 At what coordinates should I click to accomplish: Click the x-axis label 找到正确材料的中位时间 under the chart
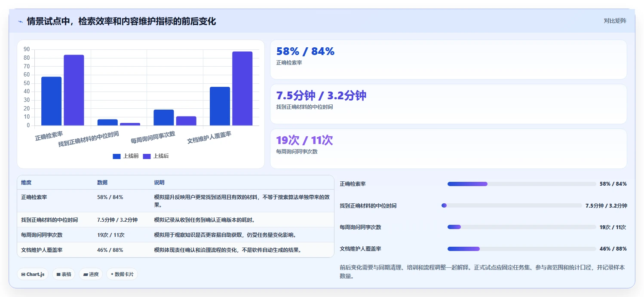89,139
